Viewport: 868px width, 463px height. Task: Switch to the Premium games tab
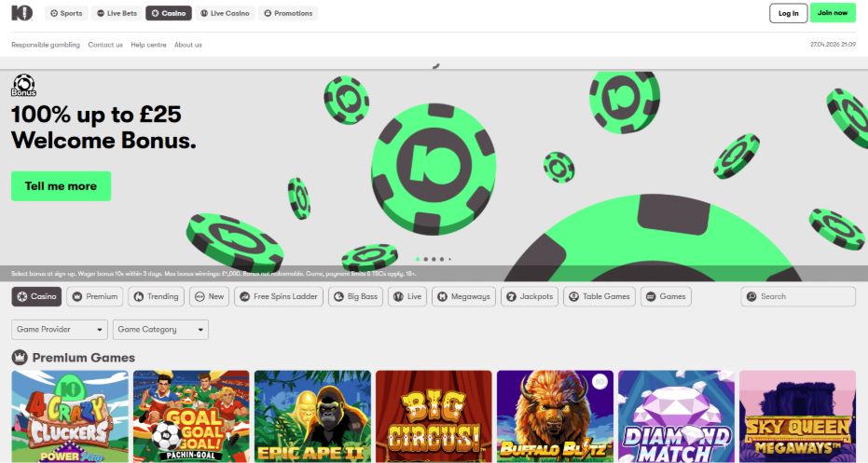95,296
